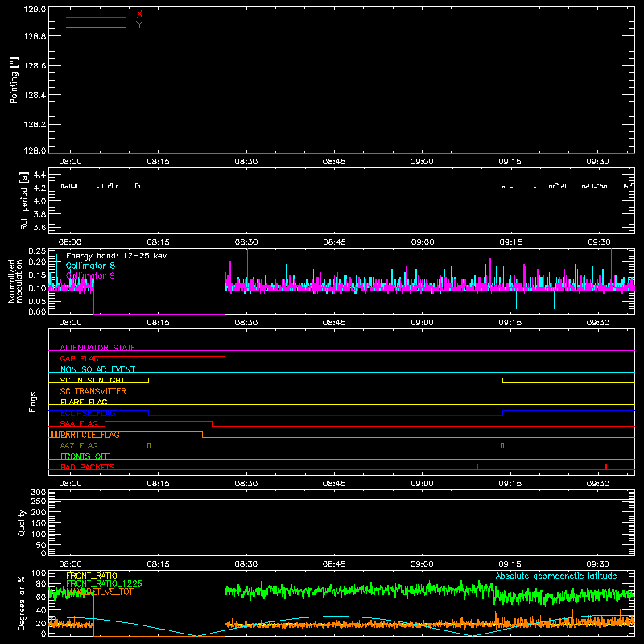This screenshot has width=644, height=644.
Task: Click the FRONT_RATIO legend entry
Action: click(92, 576)
